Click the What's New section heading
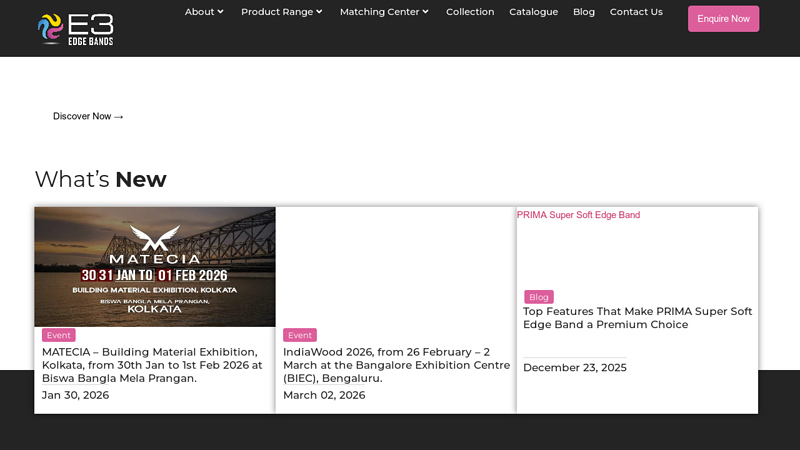Viewport: 800px width, 450px height. [x=100, y=179]
